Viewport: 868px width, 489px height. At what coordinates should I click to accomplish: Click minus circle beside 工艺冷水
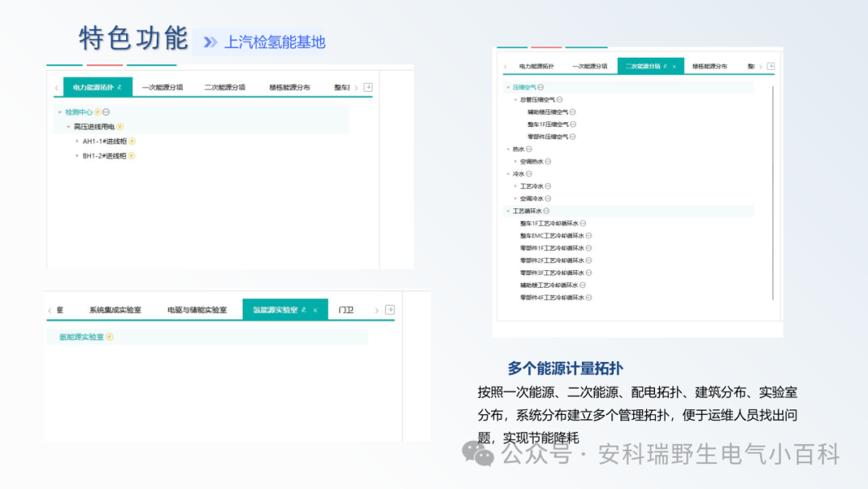(547, 186)
